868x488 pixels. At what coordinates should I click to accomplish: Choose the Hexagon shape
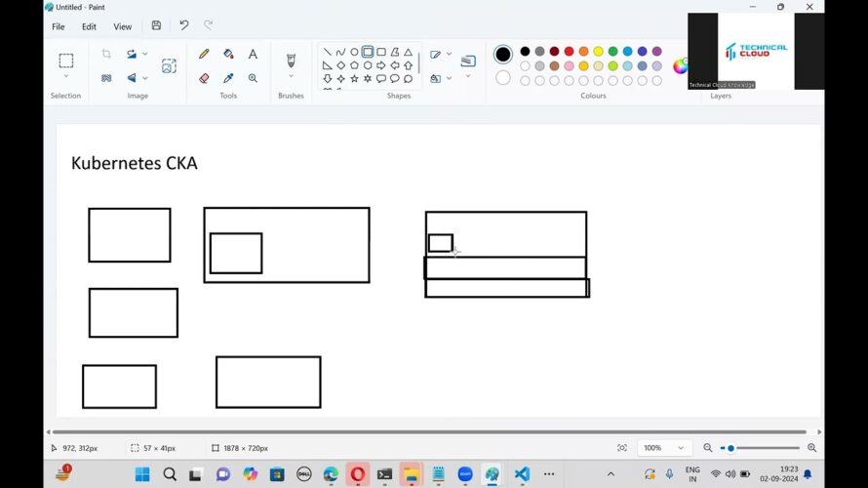pos(368,65)
